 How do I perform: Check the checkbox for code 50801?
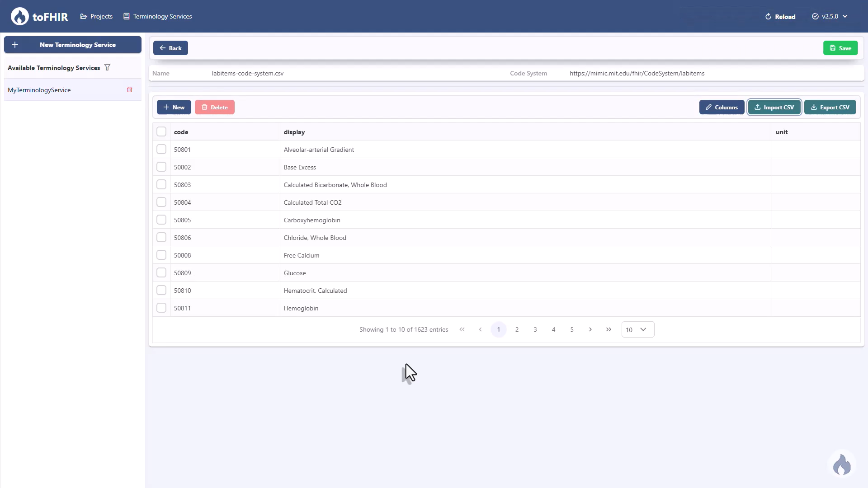click(161, 149)
